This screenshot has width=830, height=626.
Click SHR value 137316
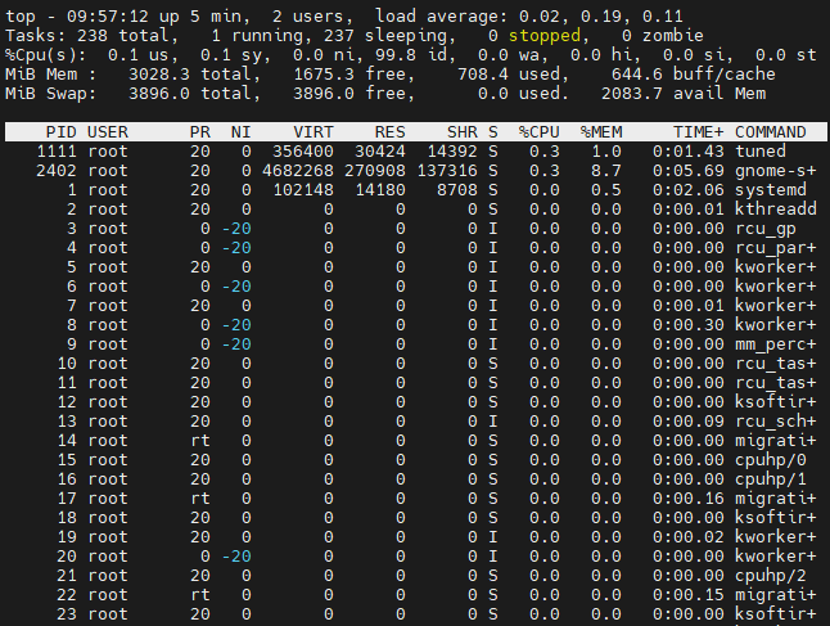447,170
